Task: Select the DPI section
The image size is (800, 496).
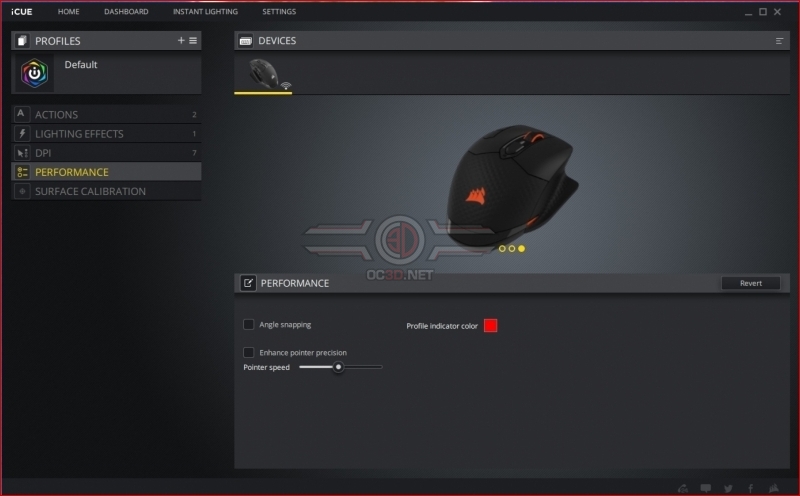Action: click(x=106, y=153)
